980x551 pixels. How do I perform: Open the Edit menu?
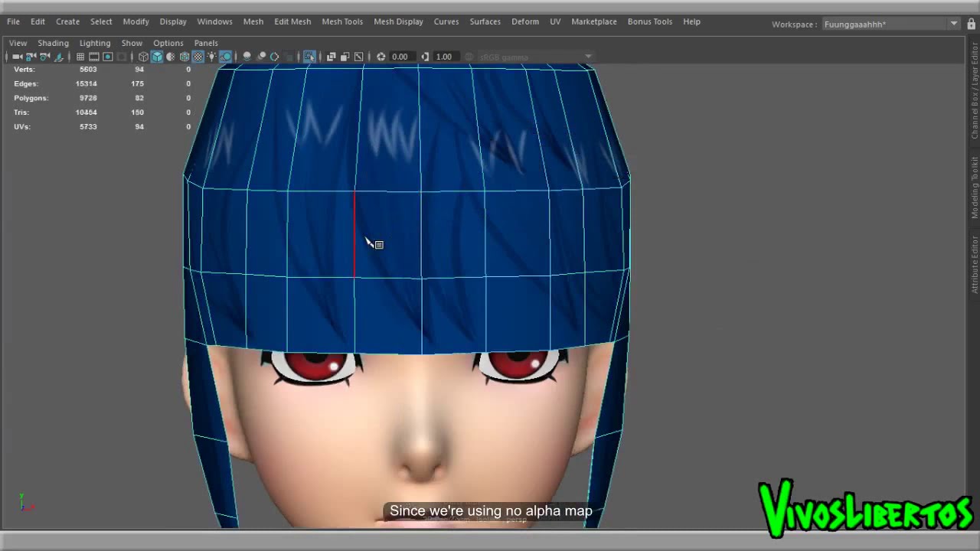tap(38, 21)
